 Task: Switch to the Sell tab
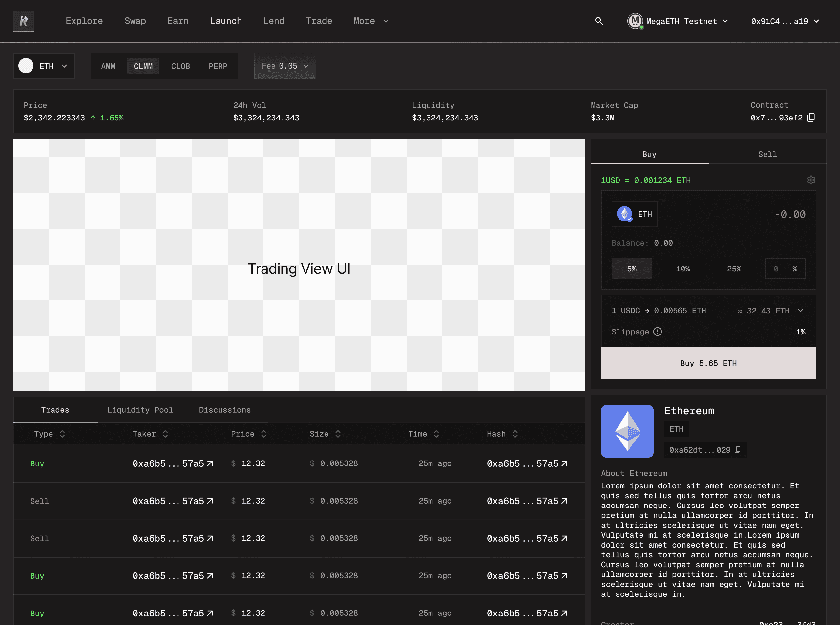pyautogui.click(x=767, y=154)
